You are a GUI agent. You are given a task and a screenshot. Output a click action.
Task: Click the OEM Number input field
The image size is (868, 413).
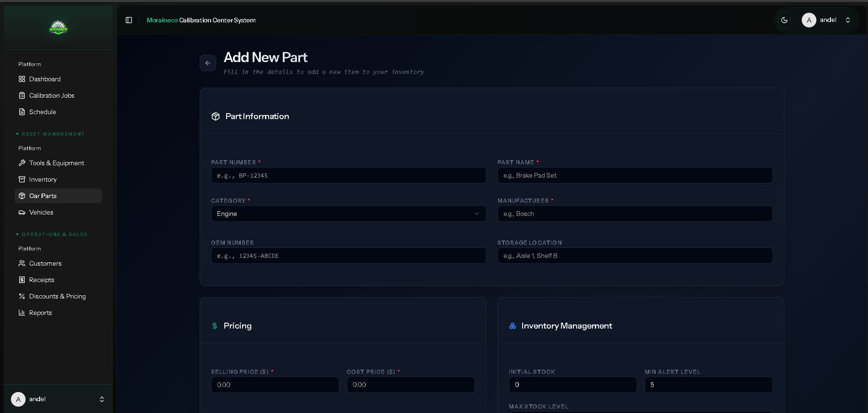point(349,256)
